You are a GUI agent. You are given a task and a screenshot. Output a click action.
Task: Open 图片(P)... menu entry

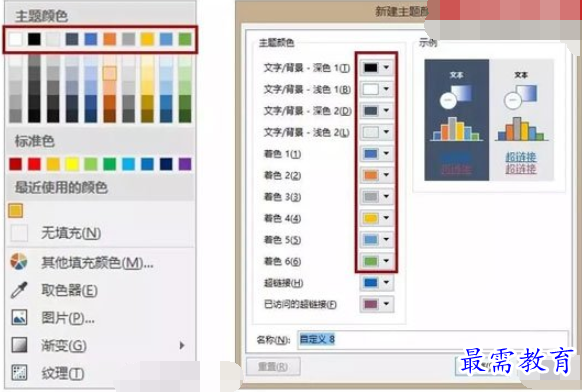68,318
